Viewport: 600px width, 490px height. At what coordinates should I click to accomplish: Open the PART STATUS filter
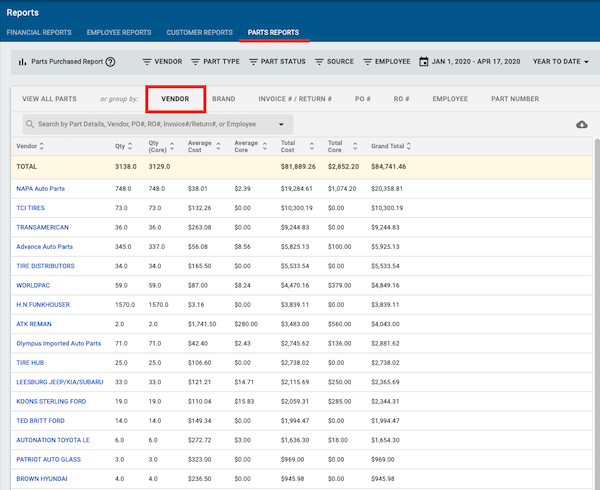pyautogui.click(x=277, y=62)
